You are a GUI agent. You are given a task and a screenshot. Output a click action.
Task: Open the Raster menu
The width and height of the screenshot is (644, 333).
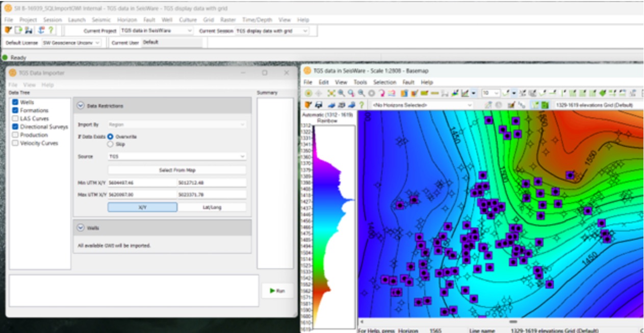227,19
